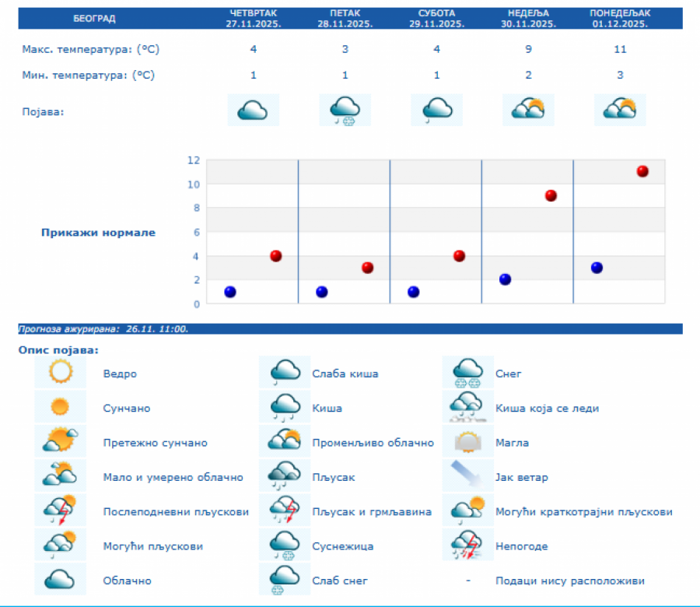
Task: Click the Ведро clear sky legend icon
Action: (x=60, y=374)
